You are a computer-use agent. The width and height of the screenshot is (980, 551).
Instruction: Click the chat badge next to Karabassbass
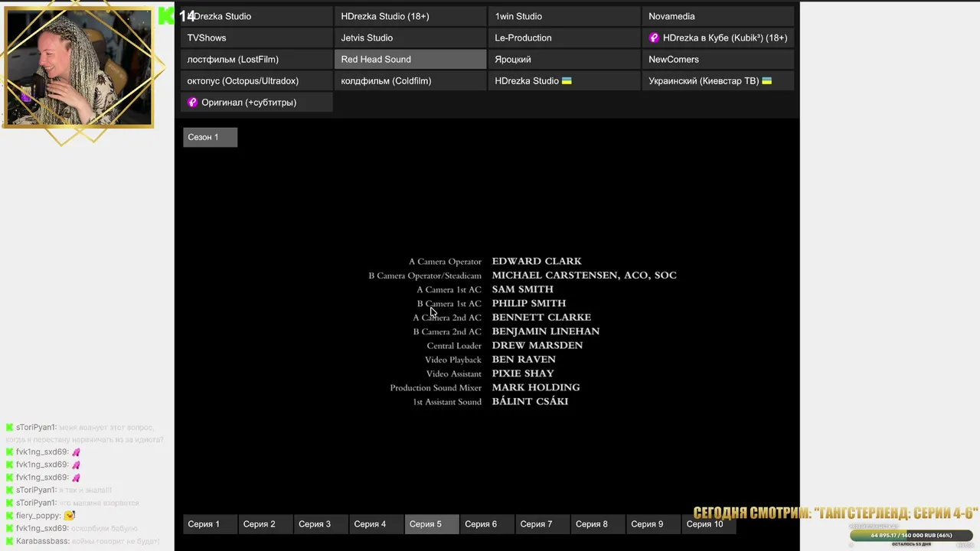(9, 541)
